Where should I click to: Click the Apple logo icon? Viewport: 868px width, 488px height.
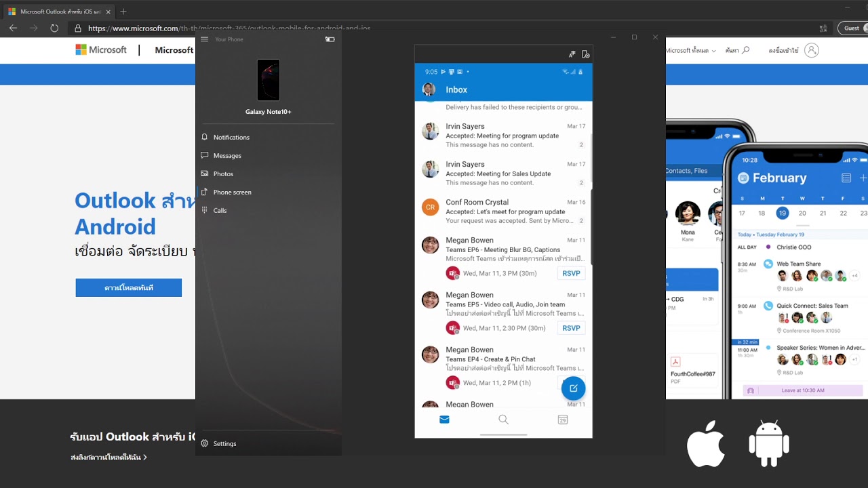point(706,443)
